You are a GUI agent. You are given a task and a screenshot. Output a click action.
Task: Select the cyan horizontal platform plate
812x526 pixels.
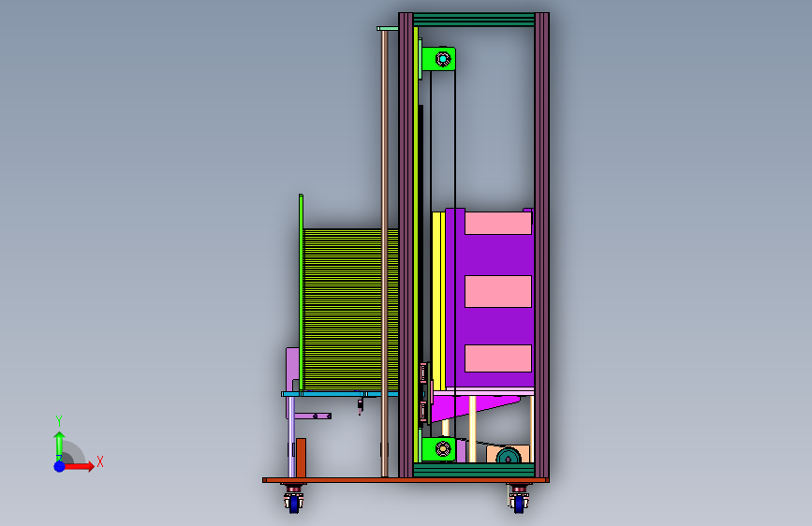[340, 394]
